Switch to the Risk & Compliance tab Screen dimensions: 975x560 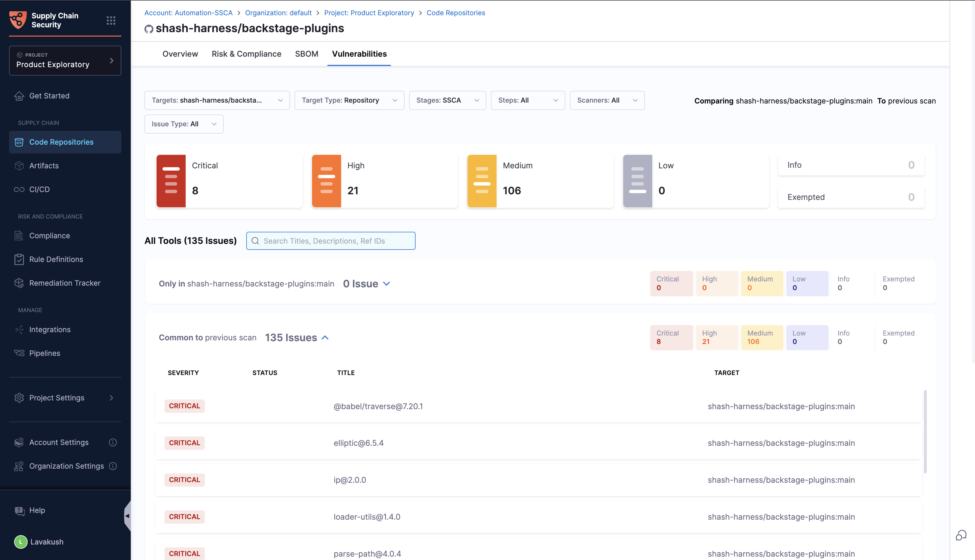click(246, 54)
